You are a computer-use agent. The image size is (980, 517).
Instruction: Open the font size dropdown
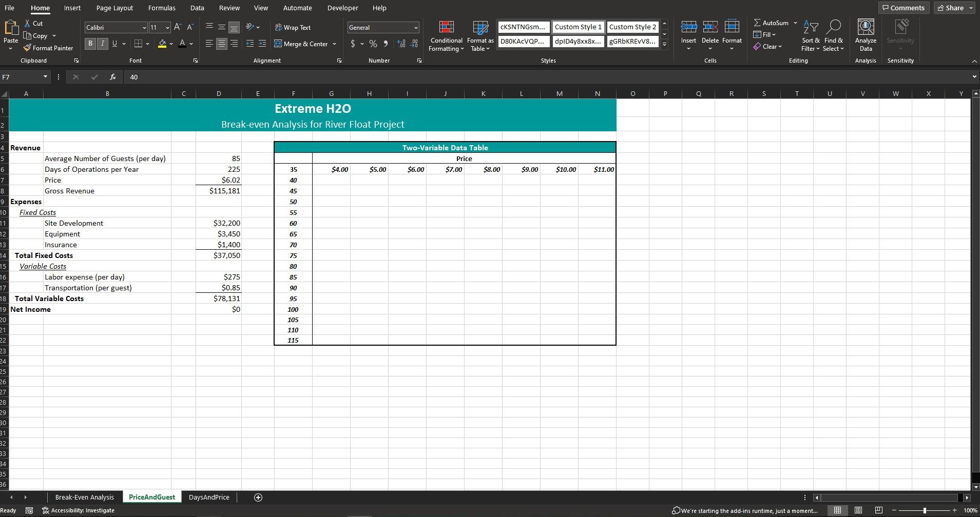(x=167, y=28)
